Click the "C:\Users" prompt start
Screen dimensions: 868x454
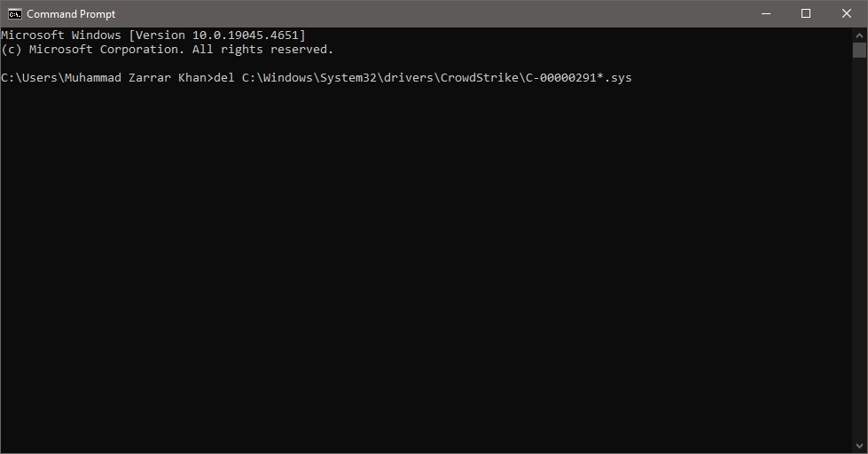(x=28, y=78)
